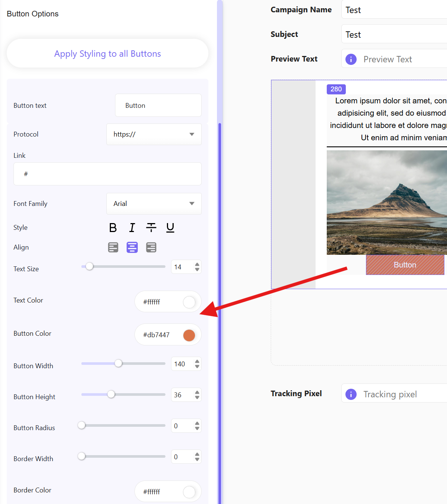Align button to the right
Image resolution: width=447 pixels, height=504 pixels.
[x=151, y=247]
